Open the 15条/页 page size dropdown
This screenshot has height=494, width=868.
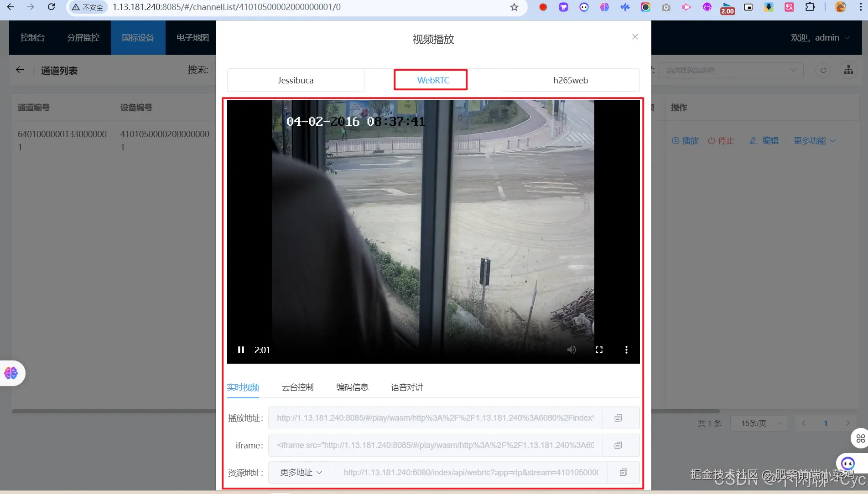(758, 423)
